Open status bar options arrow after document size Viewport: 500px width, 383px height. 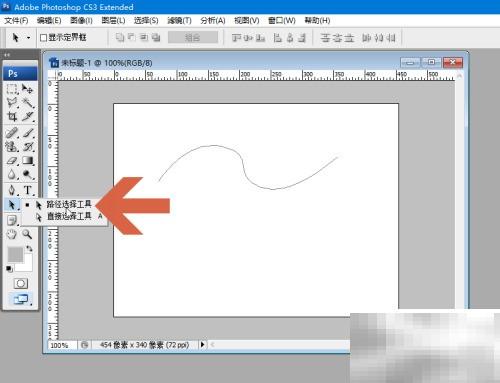(202, 344)
